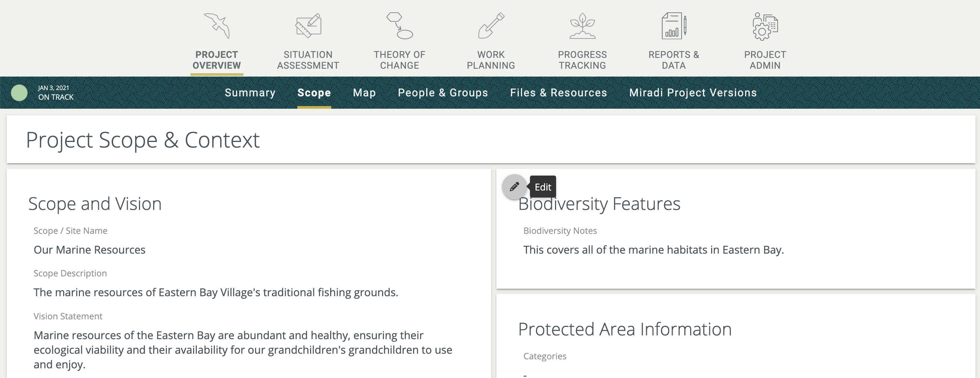Open Reports & Data chart icon
This screenshot has height=378, width=980.
673,26
